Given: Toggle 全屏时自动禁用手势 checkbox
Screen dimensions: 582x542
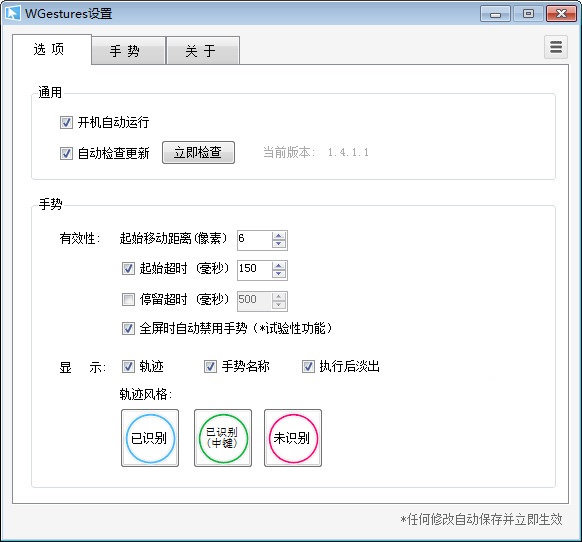Looking at the screenshot, I should pos(128,329).
